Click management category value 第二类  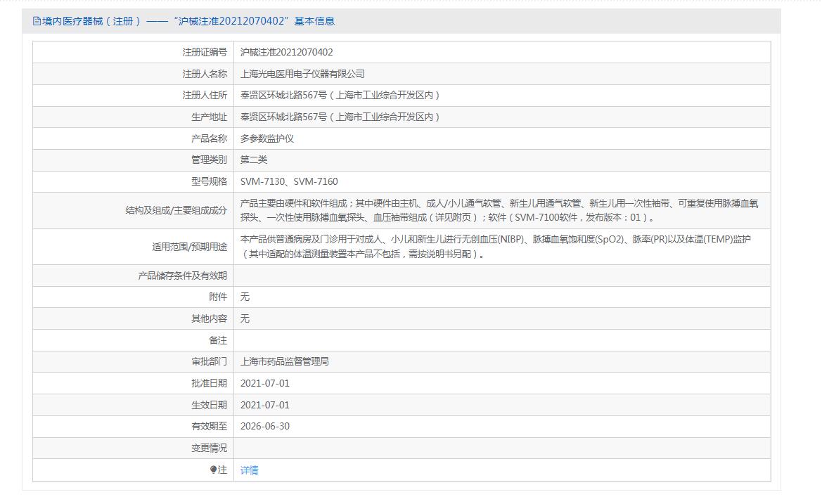254,160
